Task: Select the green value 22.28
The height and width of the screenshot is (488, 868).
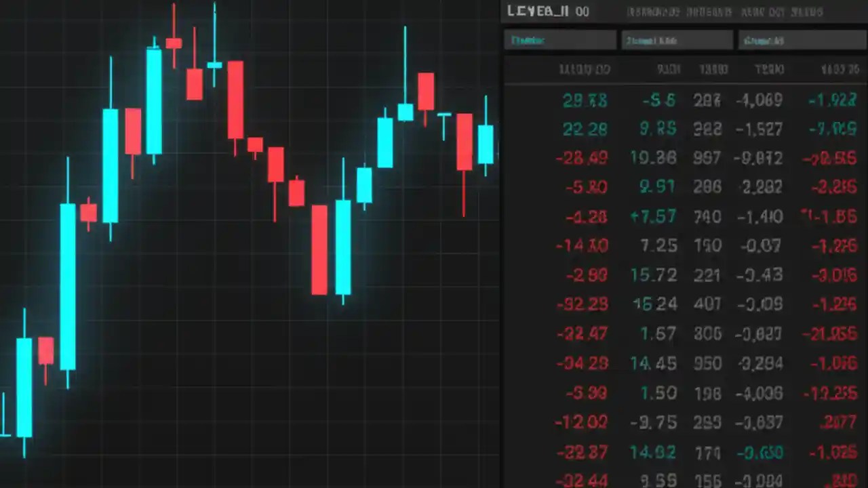Action: [585, 129]
